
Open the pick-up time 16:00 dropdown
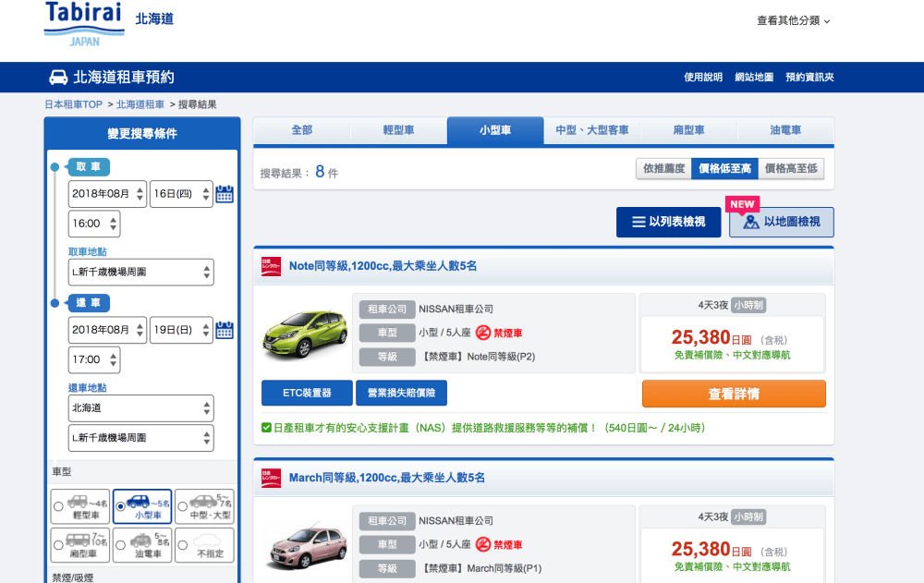(x=94, y=224)
